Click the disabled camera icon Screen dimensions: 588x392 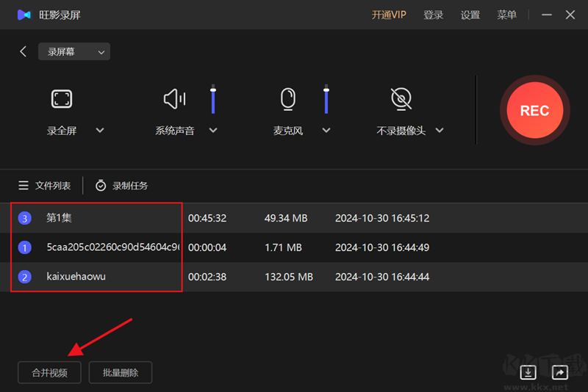[401, 98]
